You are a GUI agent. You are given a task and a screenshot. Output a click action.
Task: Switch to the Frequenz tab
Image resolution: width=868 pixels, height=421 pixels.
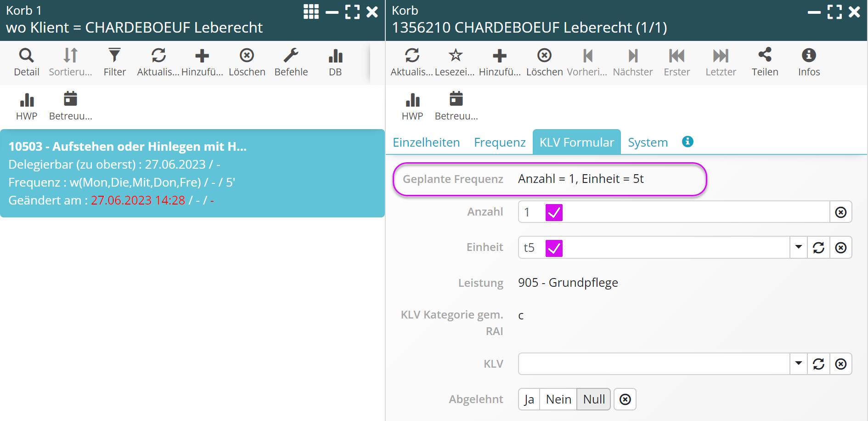pos(500,142)
